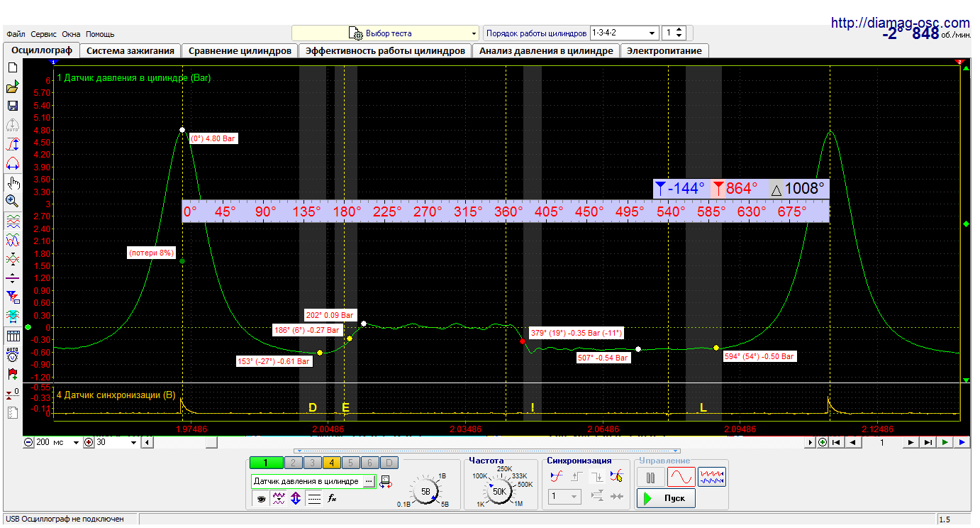
Task: Click the 4 Датчик синхронизации label
Action: 116,395
